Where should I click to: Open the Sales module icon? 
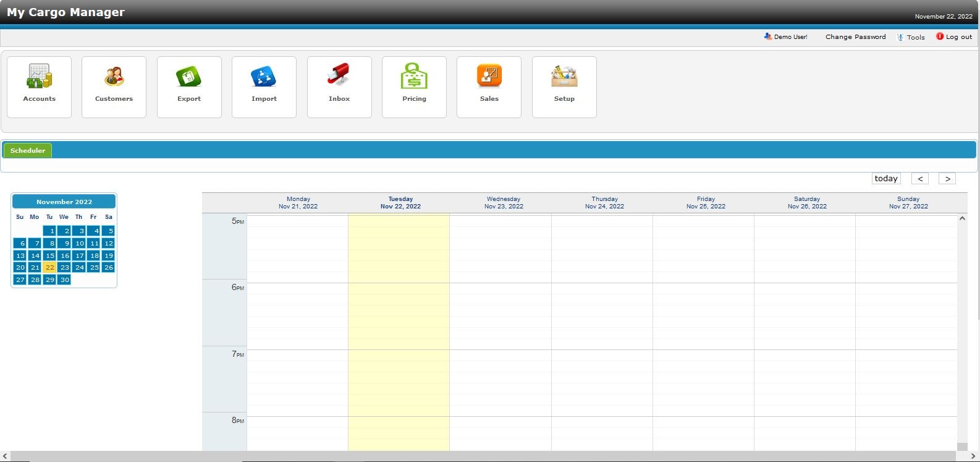point(489,87)
